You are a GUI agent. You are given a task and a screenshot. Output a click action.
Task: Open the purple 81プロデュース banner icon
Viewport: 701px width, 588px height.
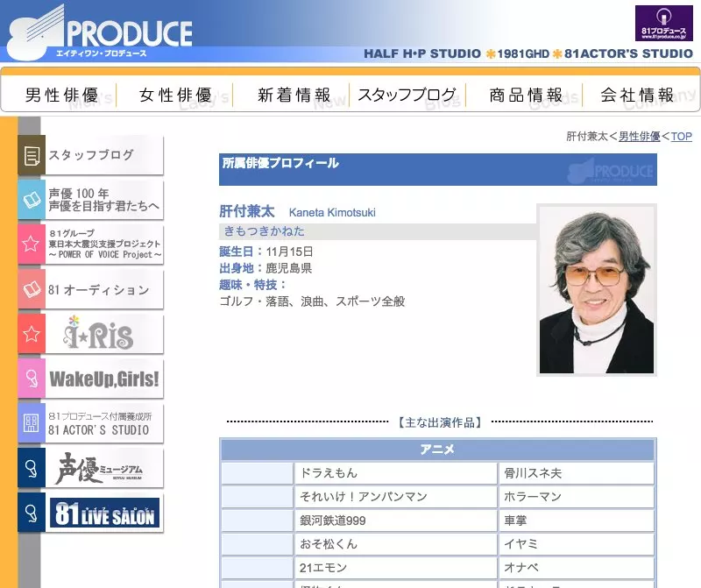click(664, 24)
